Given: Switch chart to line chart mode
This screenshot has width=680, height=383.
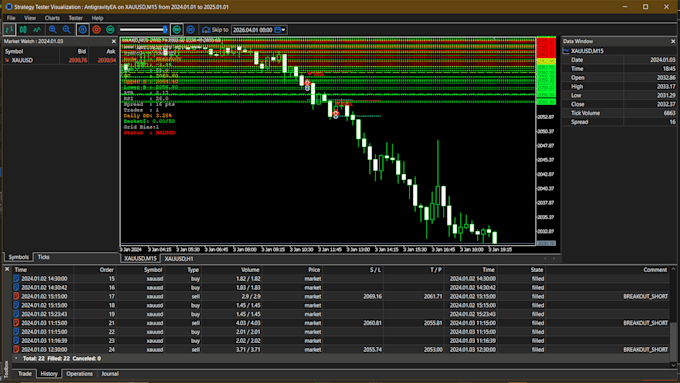Looking at the screenshot, I should (x=37, y=29).
